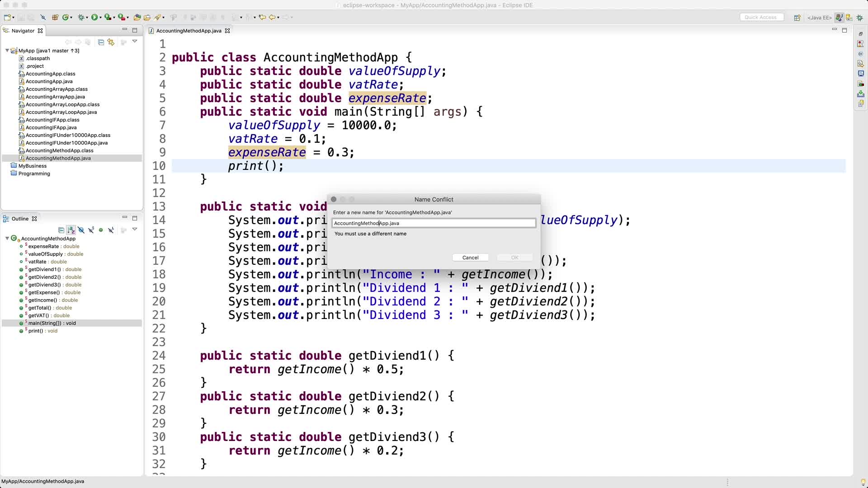Screen dimensions: 868x488
Task: Click the Coverage run icon
Action: click(108, 18)
